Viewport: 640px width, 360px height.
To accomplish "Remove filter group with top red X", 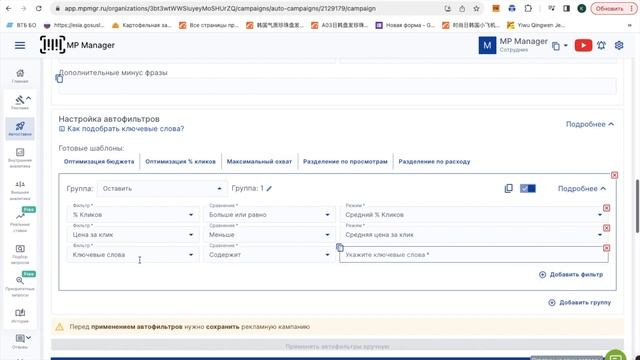I will pos(614,175).
